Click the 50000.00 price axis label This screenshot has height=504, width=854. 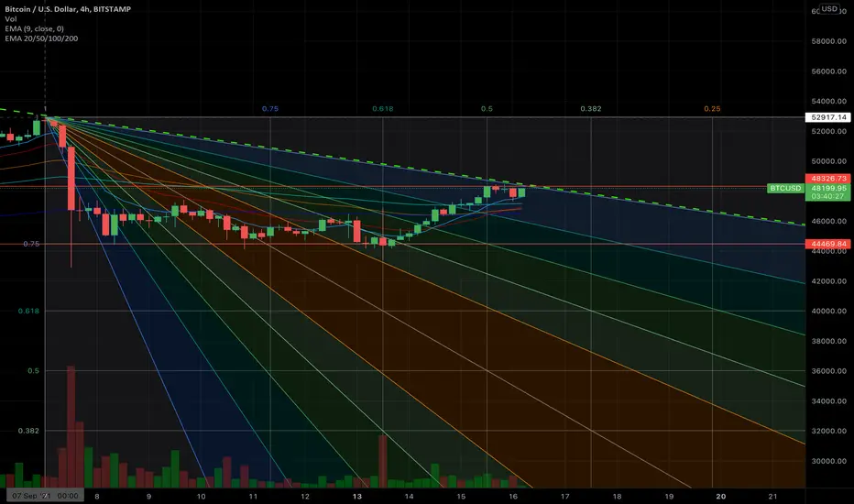(828, 161)
